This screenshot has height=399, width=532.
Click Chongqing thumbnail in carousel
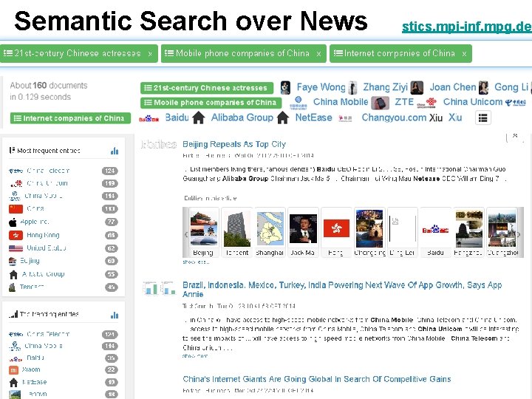point(369,228)
